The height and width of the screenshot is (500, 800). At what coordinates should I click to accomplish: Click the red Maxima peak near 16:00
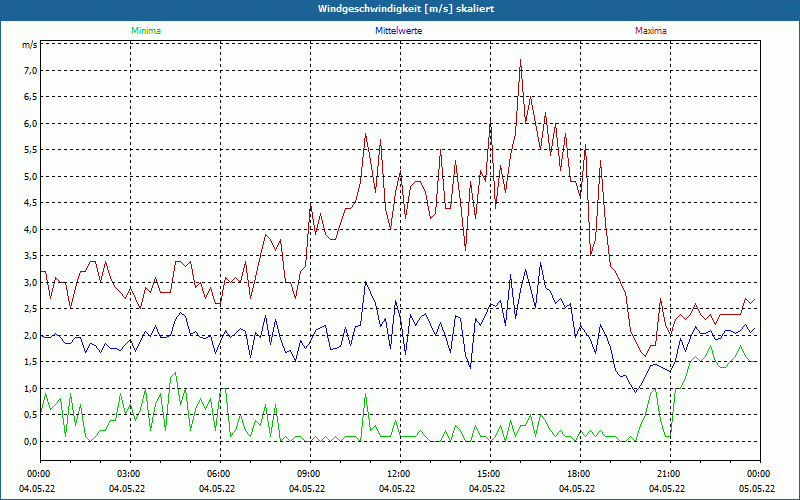click(x=520, y=60)
